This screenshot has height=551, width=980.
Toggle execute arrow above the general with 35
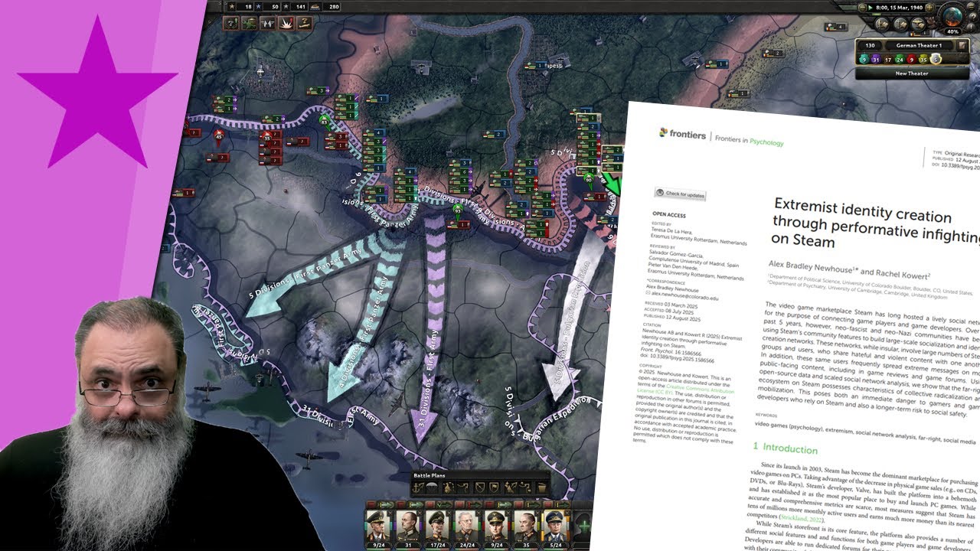coord(534,504)
